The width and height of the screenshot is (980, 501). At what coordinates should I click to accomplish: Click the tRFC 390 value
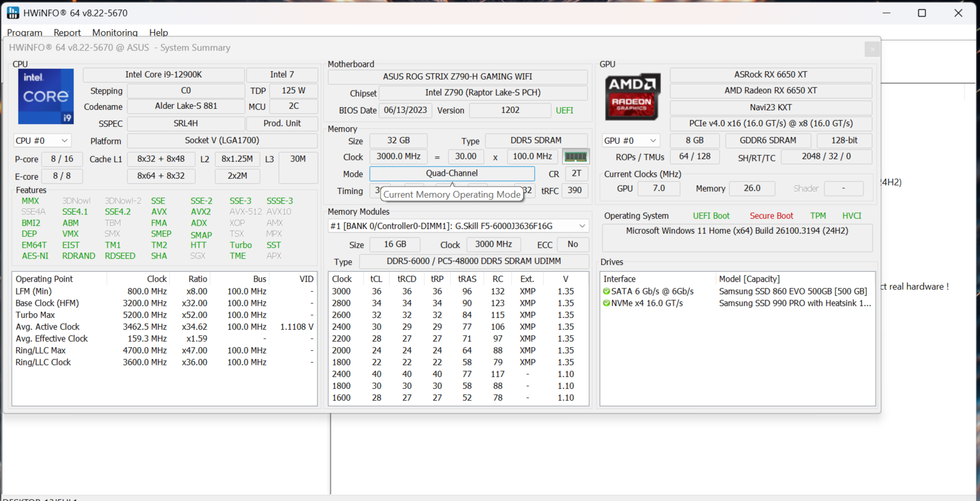pos(574,191)
